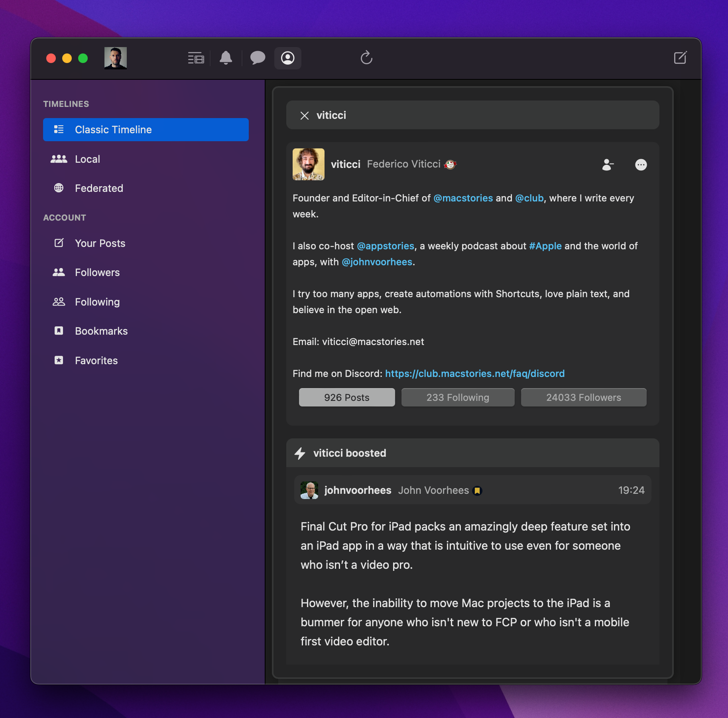Open the @macstories mention link
Image resolution: width=728 pixels, height=718 pixels.
[463, 198]
